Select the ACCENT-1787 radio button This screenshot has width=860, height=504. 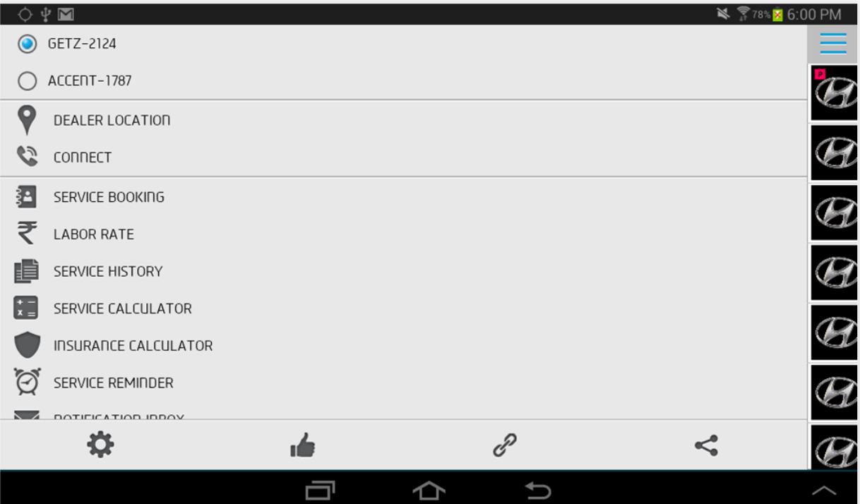pos(28,81)
